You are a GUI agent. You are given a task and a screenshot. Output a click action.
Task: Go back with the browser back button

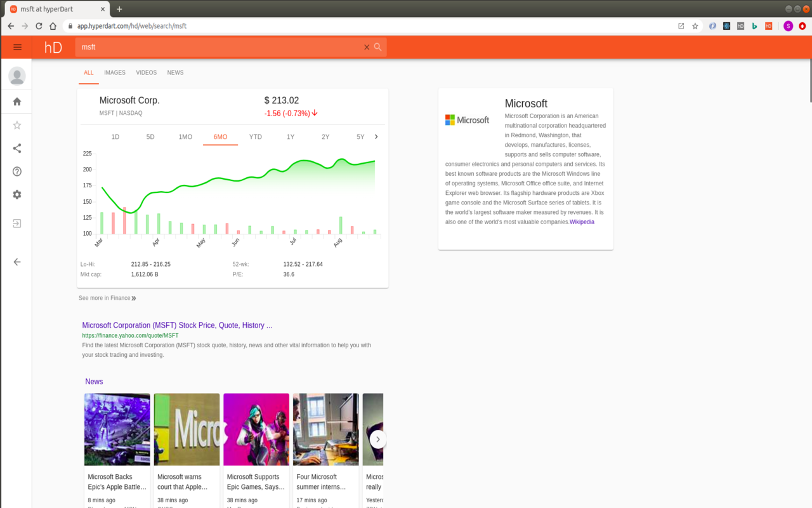tap(11, 26)
